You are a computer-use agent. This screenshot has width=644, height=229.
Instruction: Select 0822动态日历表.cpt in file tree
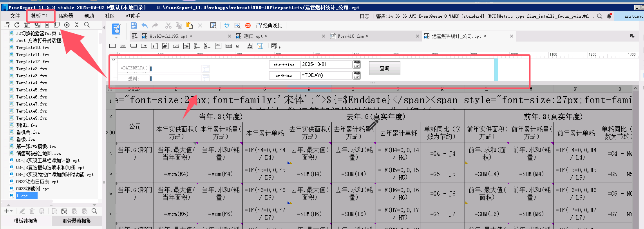37,182
